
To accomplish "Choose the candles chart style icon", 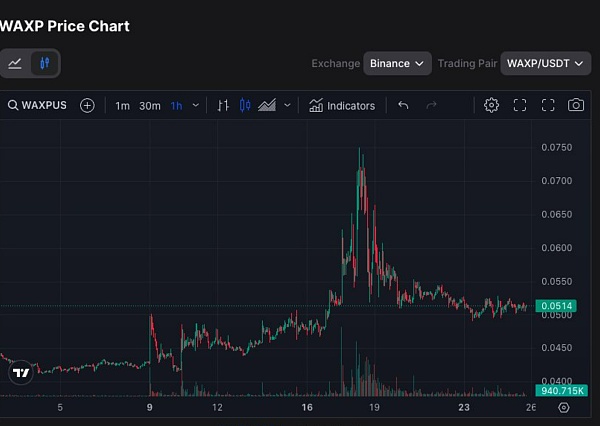I will pos(245,105).
